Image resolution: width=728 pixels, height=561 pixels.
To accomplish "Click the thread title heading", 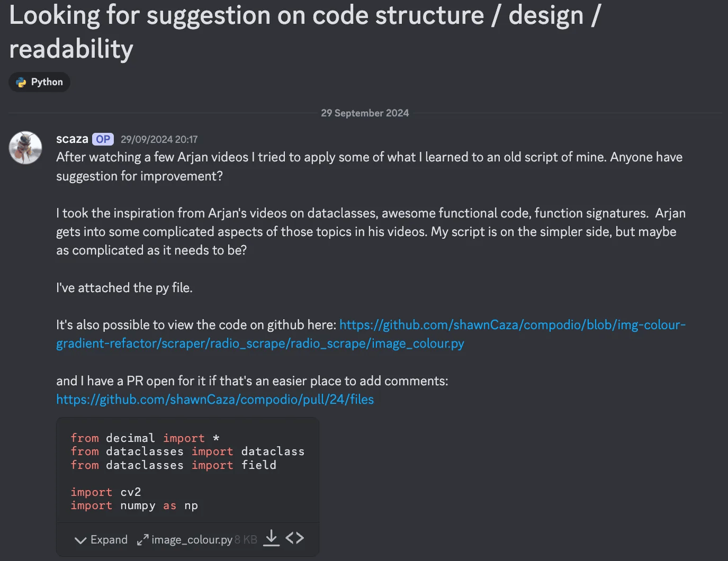I will (305, 32).
